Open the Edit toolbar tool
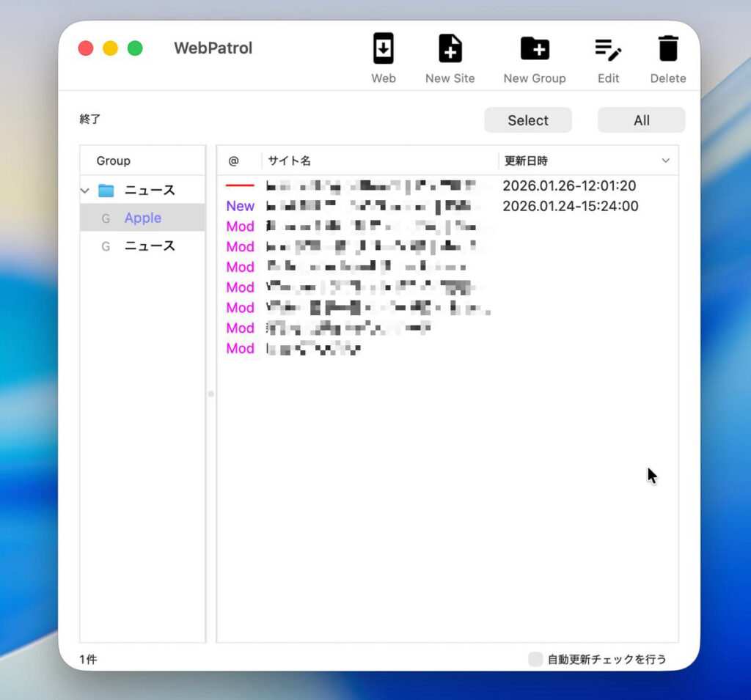Viewport: 751px width, 700px height. pos(608,49)
